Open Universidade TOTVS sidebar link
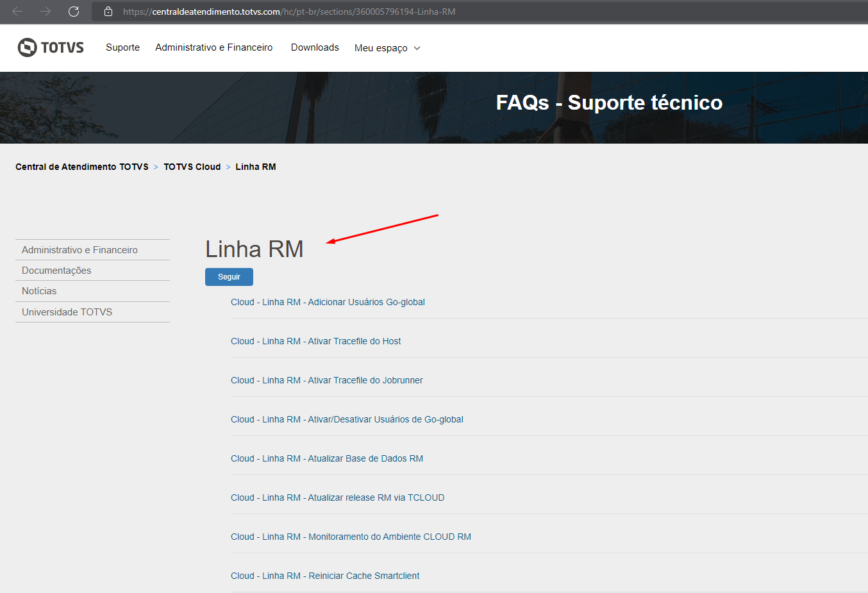The width and height of the screenshot is (868, 593). (x=67, y=312)
